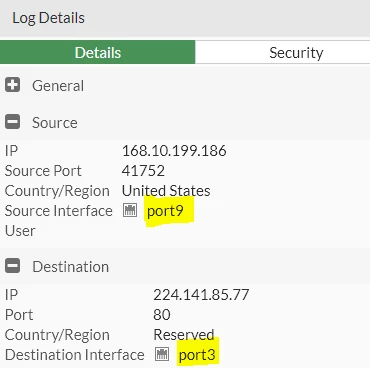Click the IP label under Source

(11, 151)
